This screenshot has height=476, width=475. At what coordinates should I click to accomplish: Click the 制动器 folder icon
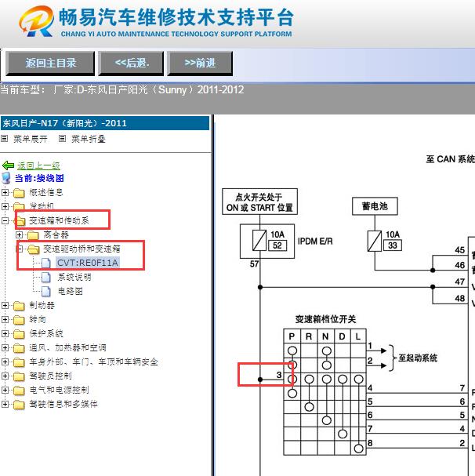click(x=19, y=306)
